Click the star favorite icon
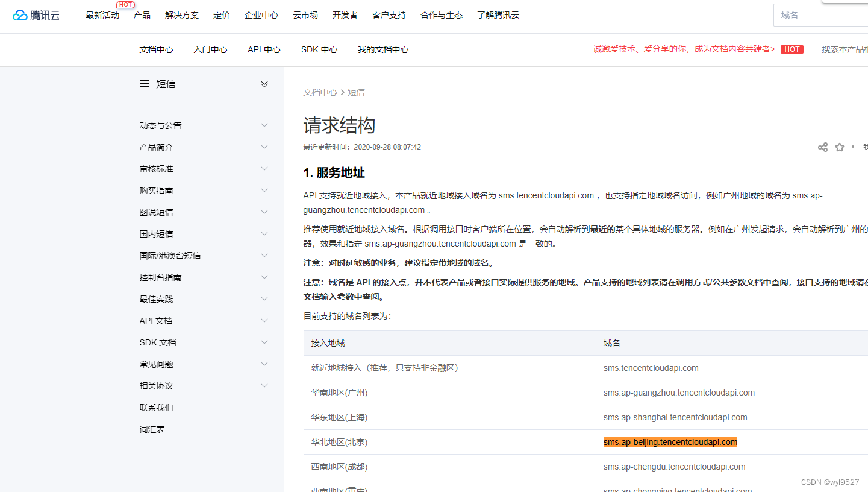The width and height of the screenshot is (868, 492). pos(840,147)
